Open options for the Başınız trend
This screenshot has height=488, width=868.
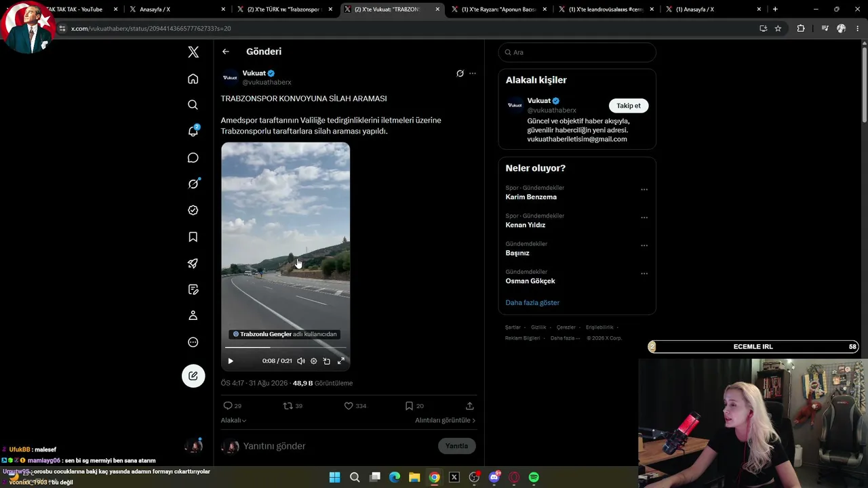click(644, 245)
